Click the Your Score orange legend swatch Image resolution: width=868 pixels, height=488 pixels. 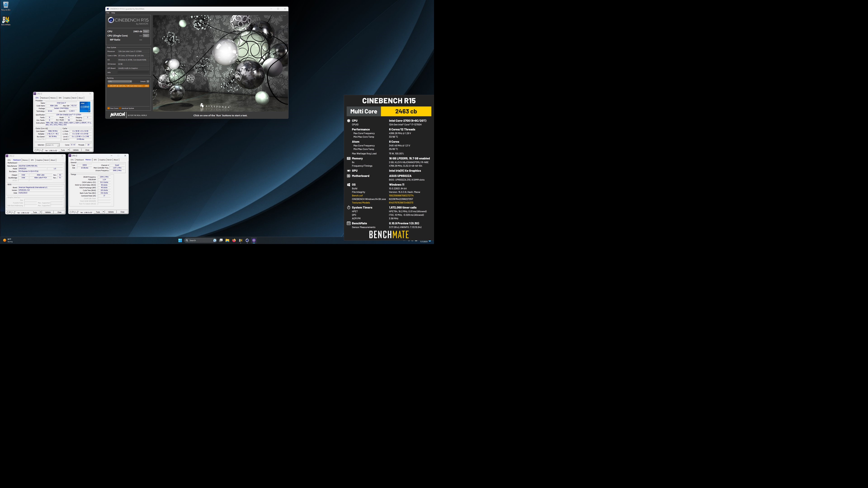(x=108, y=108)
